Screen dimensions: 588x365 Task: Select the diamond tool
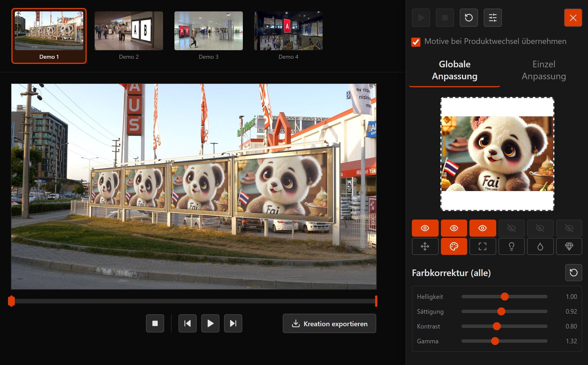point(569,246)
